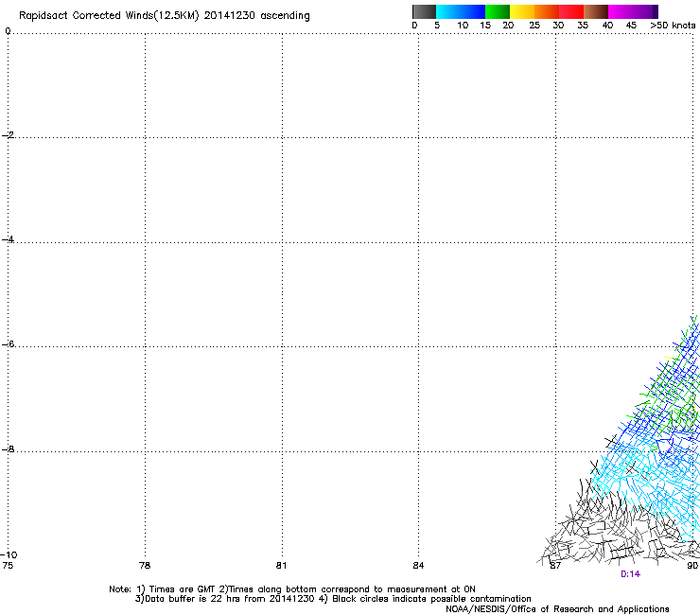Click the yellow 20-25 knots legend swatch
This screenshot has height=615, width=700.
click(x=522, y=11)
